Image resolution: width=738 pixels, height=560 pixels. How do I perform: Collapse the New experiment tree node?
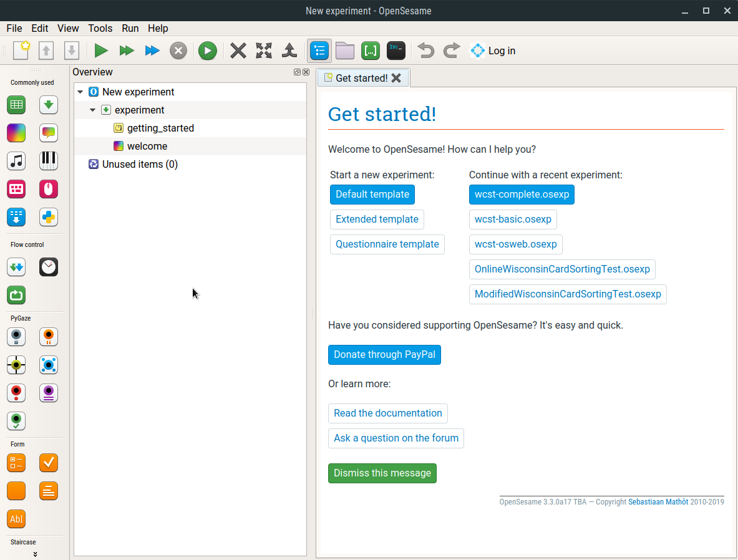80,92
